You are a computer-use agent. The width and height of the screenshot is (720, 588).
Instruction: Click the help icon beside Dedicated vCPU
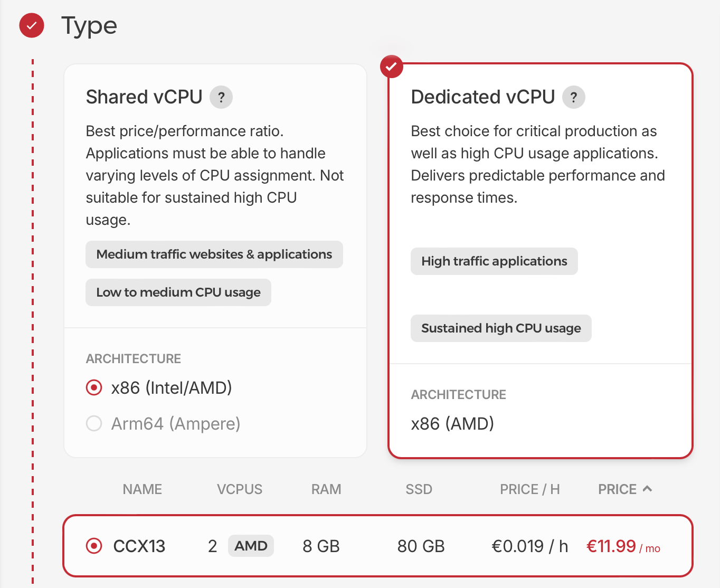click(573, 97)
